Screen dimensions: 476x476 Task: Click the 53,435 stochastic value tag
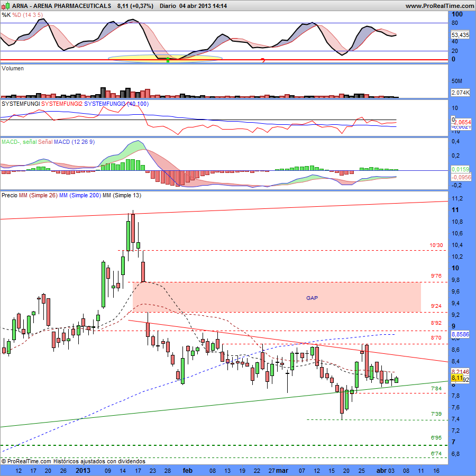pos(460,35)
